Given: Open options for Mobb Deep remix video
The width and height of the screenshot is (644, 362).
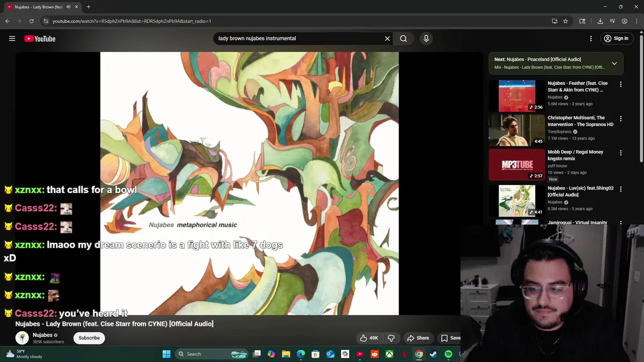Looking at the screenshot, I should [x=621, y=153].
